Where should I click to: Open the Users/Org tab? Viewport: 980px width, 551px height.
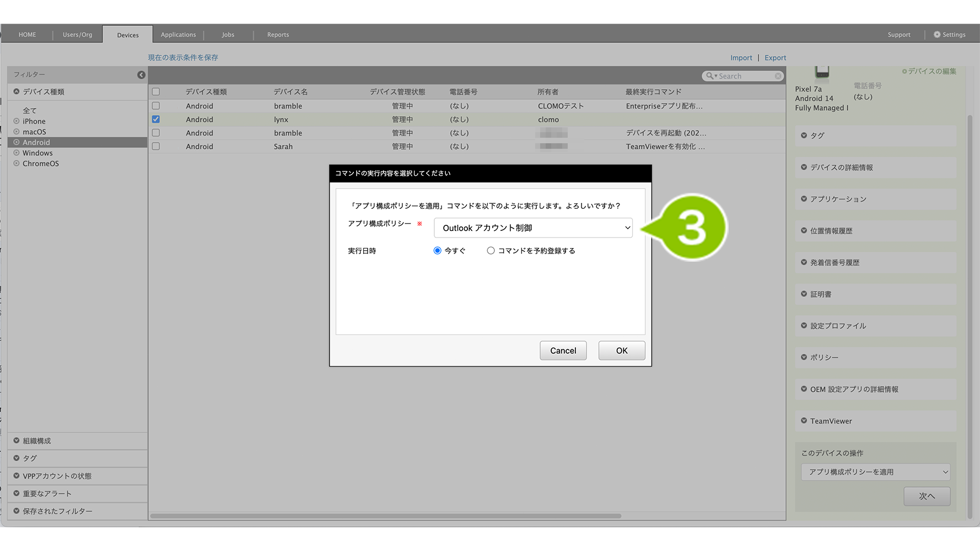[77, 35]
